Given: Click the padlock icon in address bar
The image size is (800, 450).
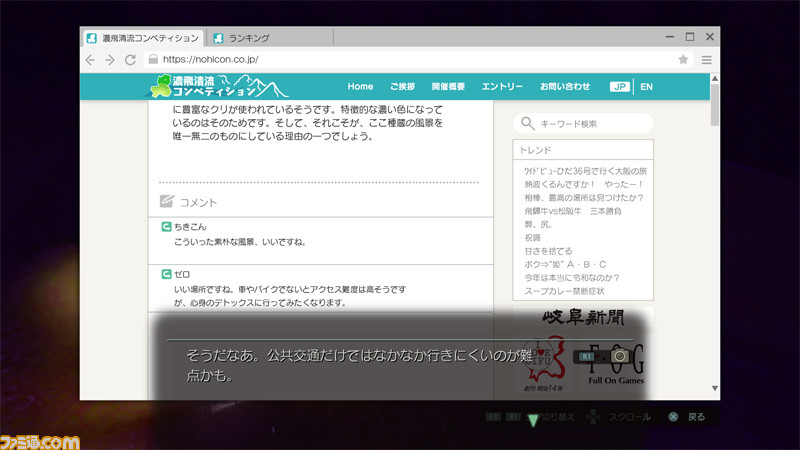Looking at the screenshot, I should tap(153, 59).
